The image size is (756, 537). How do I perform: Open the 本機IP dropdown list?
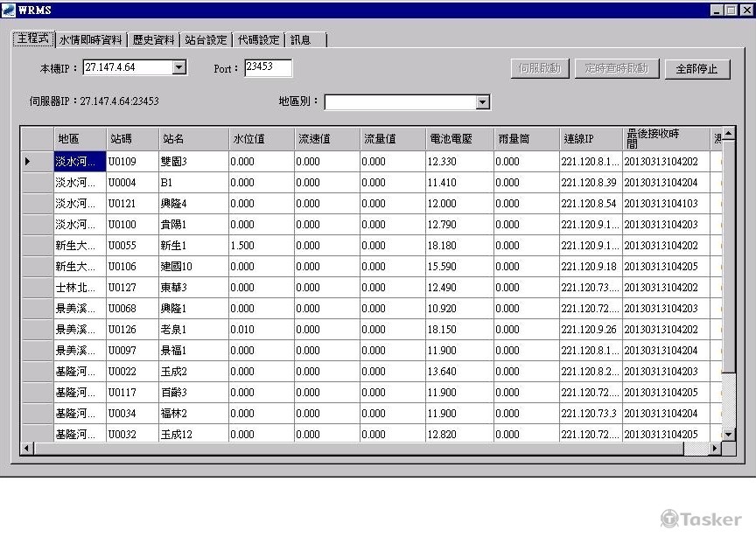click(178, 67)
